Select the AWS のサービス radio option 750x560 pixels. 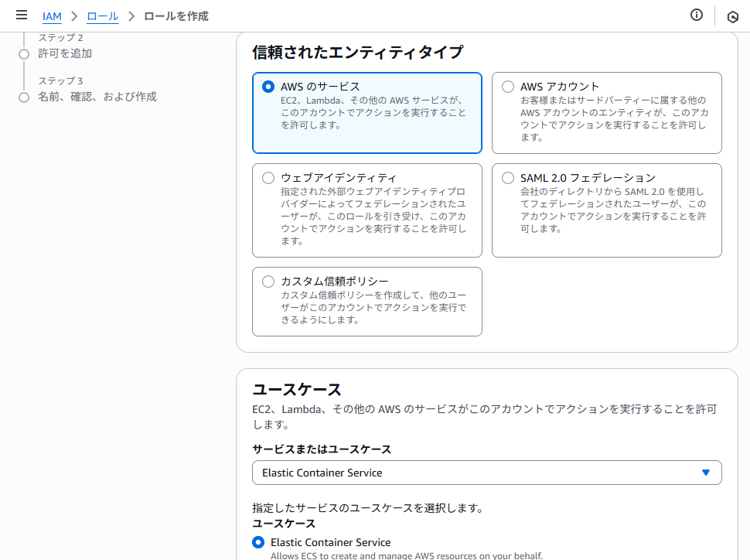pos(268,87)
